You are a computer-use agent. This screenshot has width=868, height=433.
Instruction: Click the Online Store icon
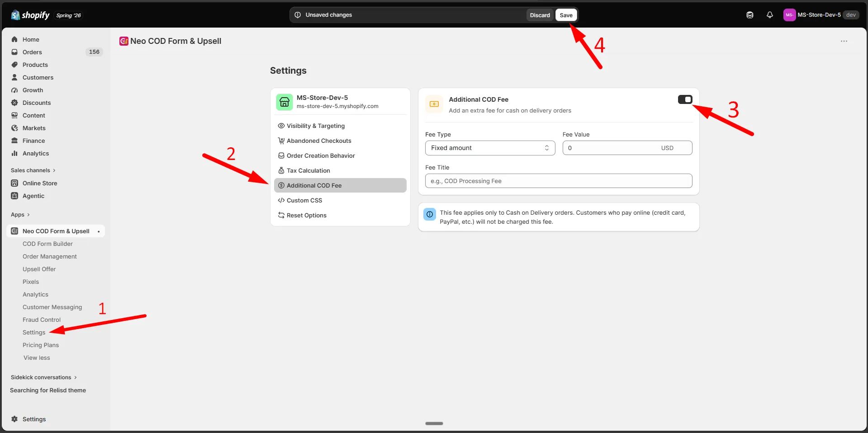point(14,183)
